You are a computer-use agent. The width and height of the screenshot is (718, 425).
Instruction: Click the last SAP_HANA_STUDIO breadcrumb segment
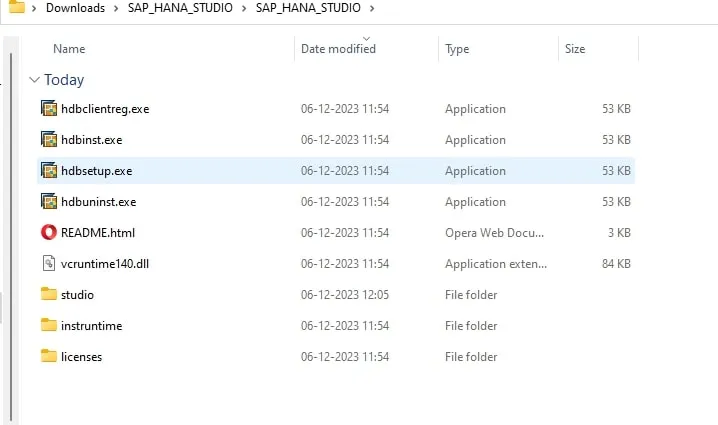308,8
